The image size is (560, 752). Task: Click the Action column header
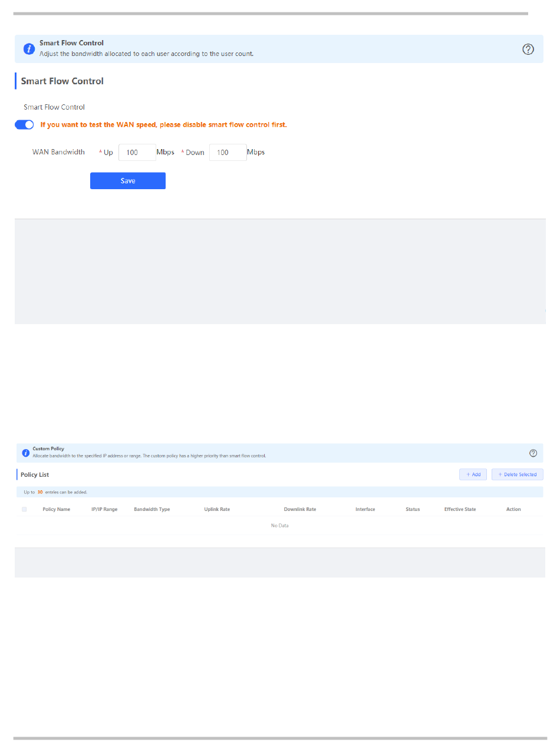513,509
